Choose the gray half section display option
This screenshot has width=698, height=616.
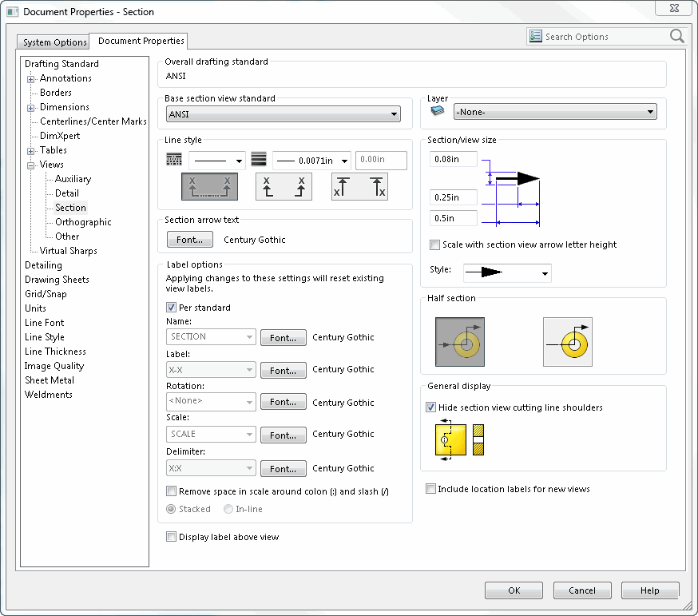[x=460, y=342]
